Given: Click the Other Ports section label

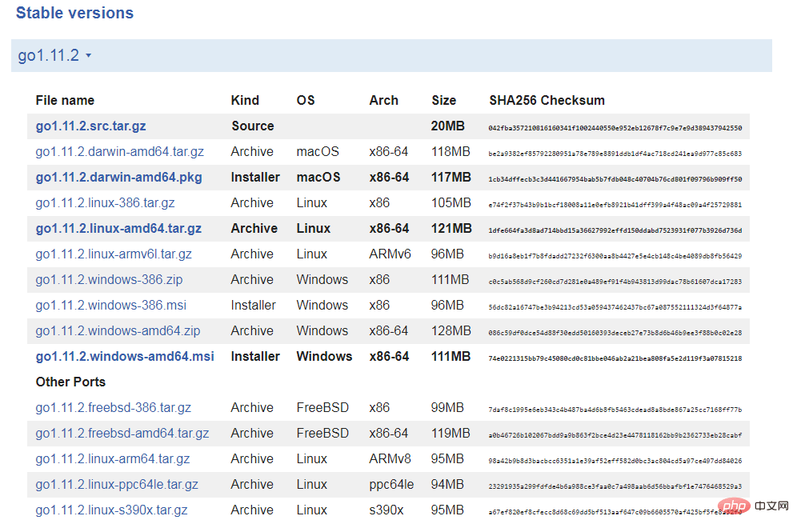Looking at the screenshot, I should (70, 382).
